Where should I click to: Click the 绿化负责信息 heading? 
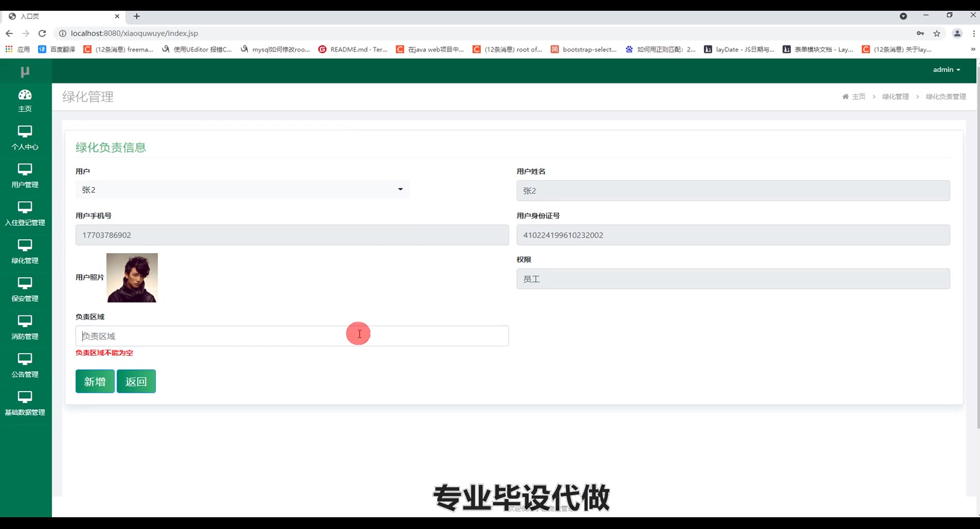pos(111,148)
